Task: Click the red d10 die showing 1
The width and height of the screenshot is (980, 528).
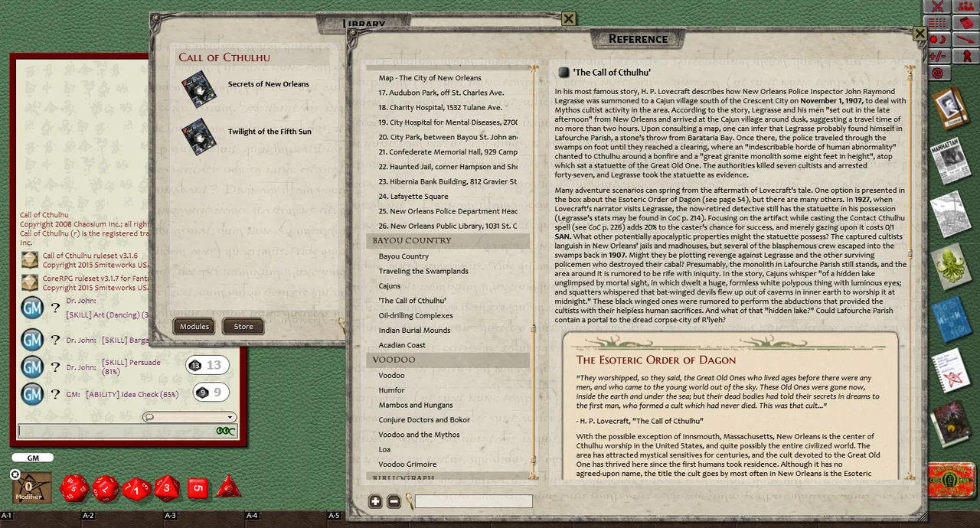Action: point(136,488)
